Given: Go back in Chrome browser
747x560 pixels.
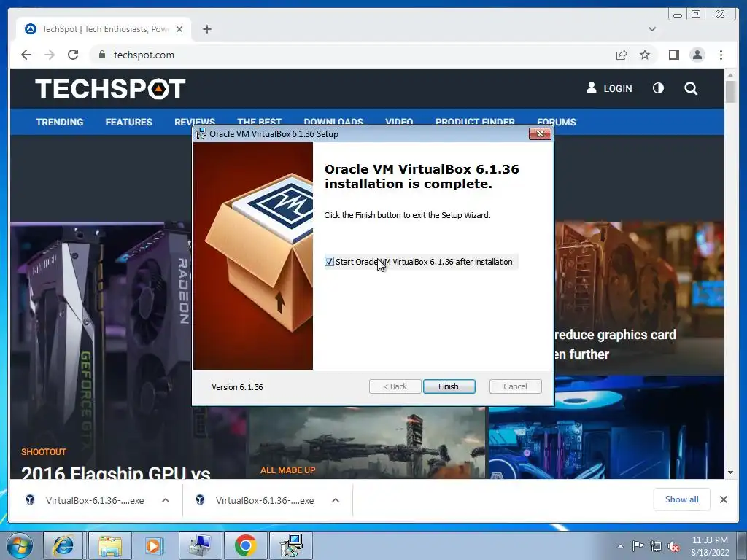Looking at the screenshot, I should click(26, 55).
